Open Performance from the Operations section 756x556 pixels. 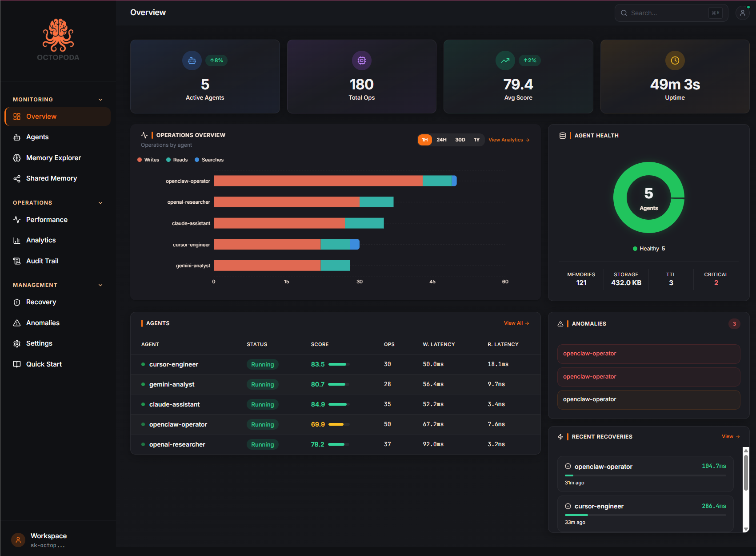click(x=47, y=219)
